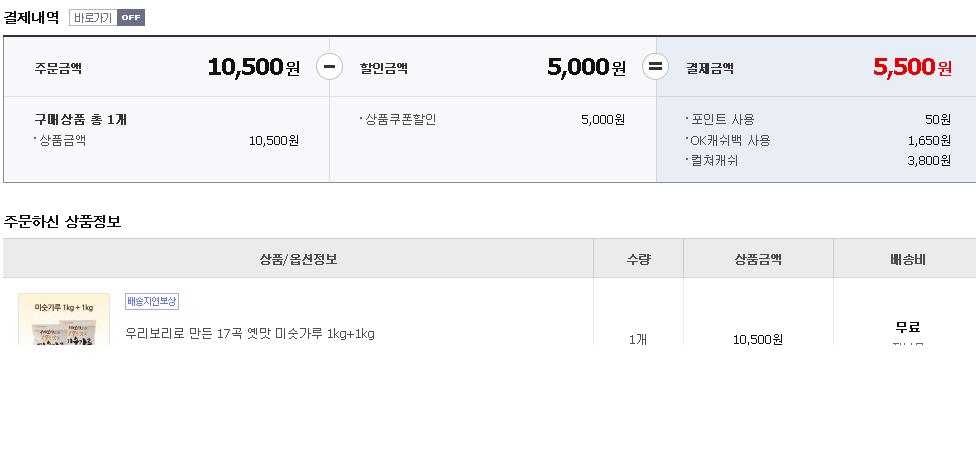Click the equals circle icon
Viewport: 976px width, 460px height.
[655, 67]
